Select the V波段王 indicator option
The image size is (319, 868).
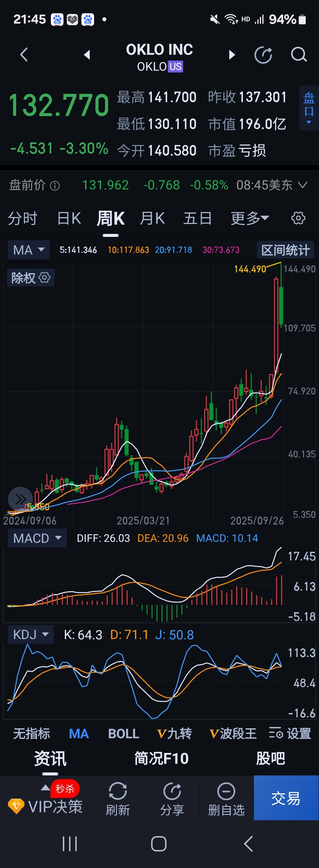[x=233, y=734]
